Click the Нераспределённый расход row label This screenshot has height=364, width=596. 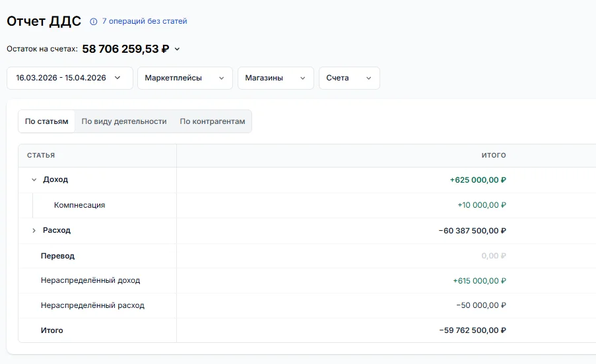click(93, 305)
